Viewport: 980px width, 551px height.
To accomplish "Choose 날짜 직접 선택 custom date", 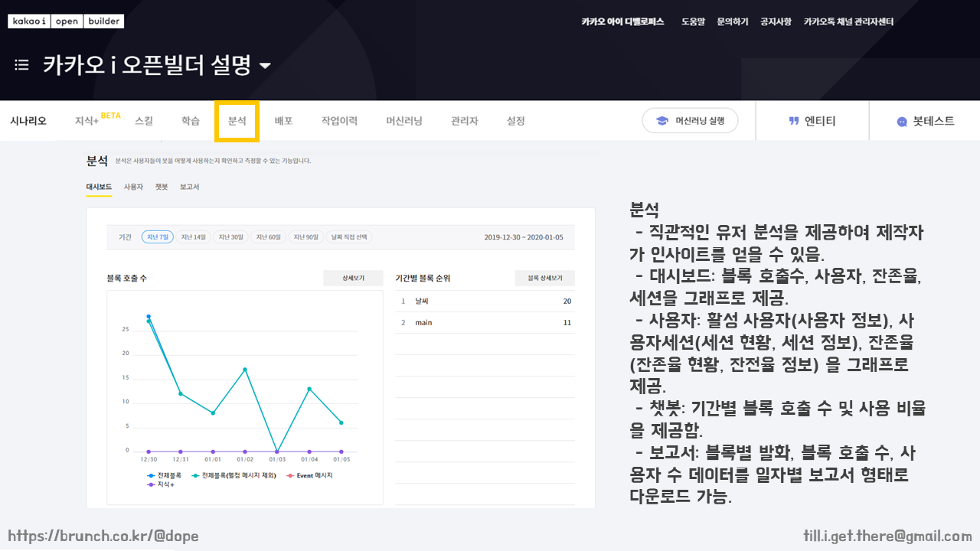I will 350,237.
